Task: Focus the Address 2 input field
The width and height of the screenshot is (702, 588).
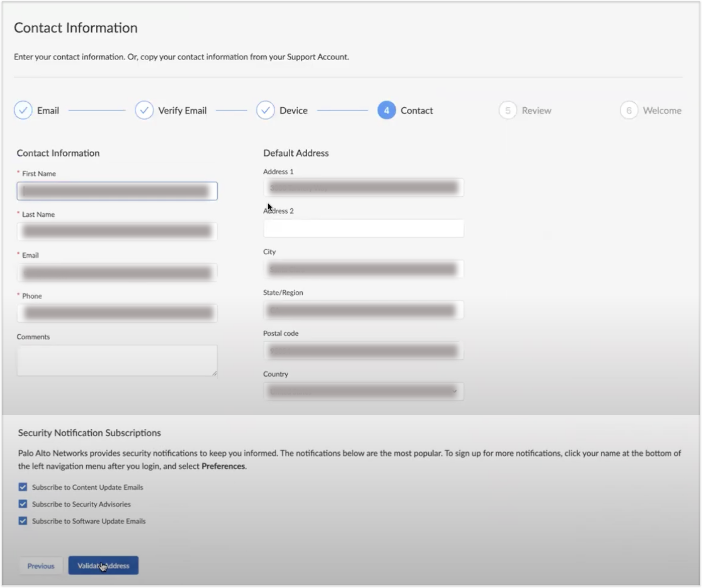Action: (363, 228)
